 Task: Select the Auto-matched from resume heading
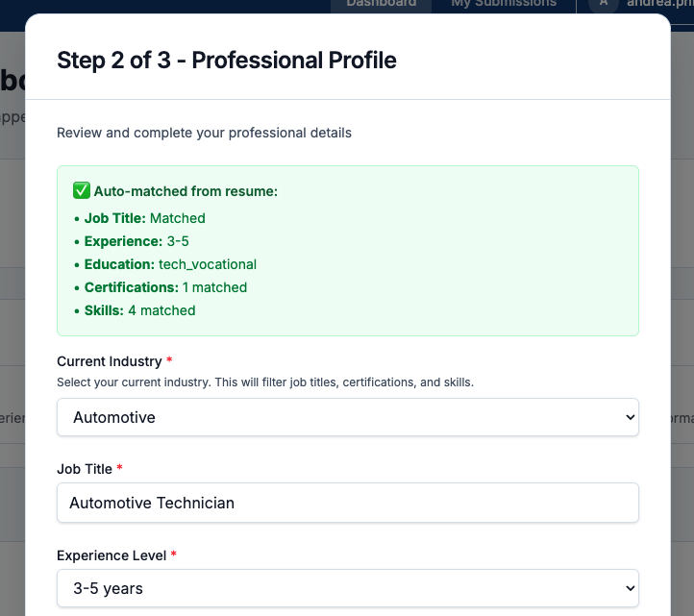coord(186,191)
